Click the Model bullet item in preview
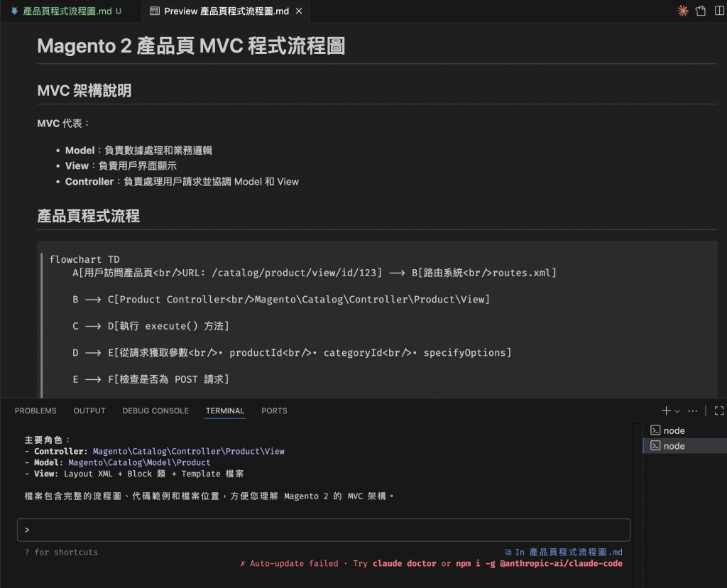Image resolution: width=727 pixels, height=588 pixels. 138,151
